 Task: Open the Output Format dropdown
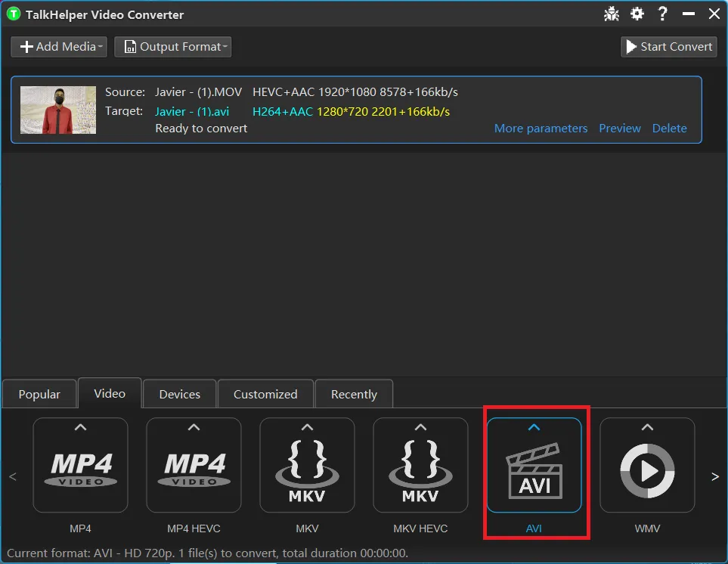[x=172, y=47]
